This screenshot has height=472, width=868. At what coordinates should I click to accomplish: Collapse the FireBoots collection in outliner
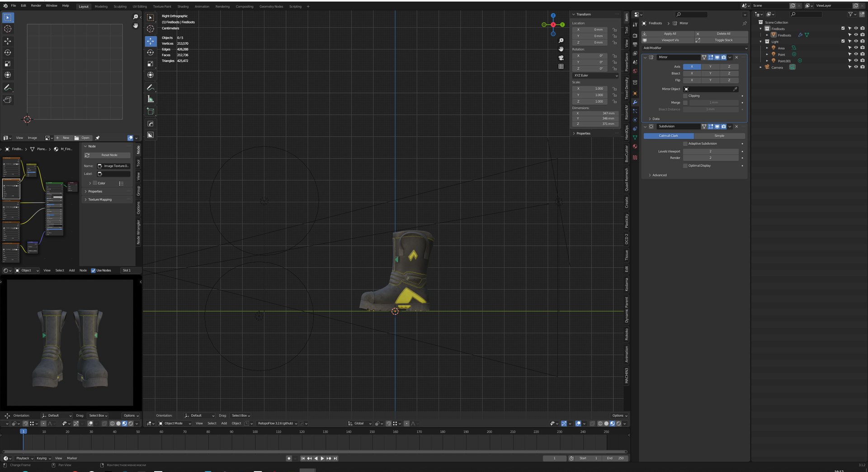pyautogui.click(x=761, y=28)
